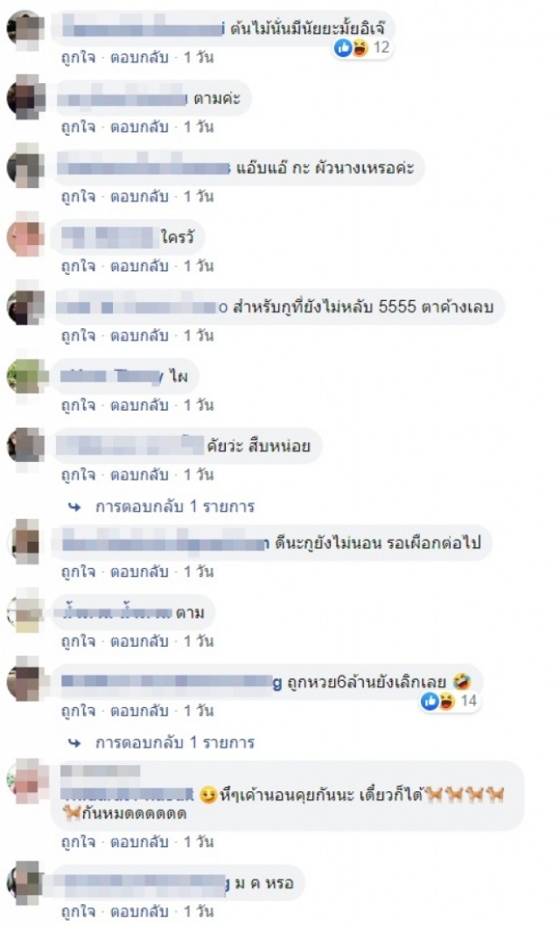Viewport: 560px width, 926px height.
Task: Open avatar of ต้นไม้นั้นมีนัยยะ commenter
Action: [x=26, y=28]
